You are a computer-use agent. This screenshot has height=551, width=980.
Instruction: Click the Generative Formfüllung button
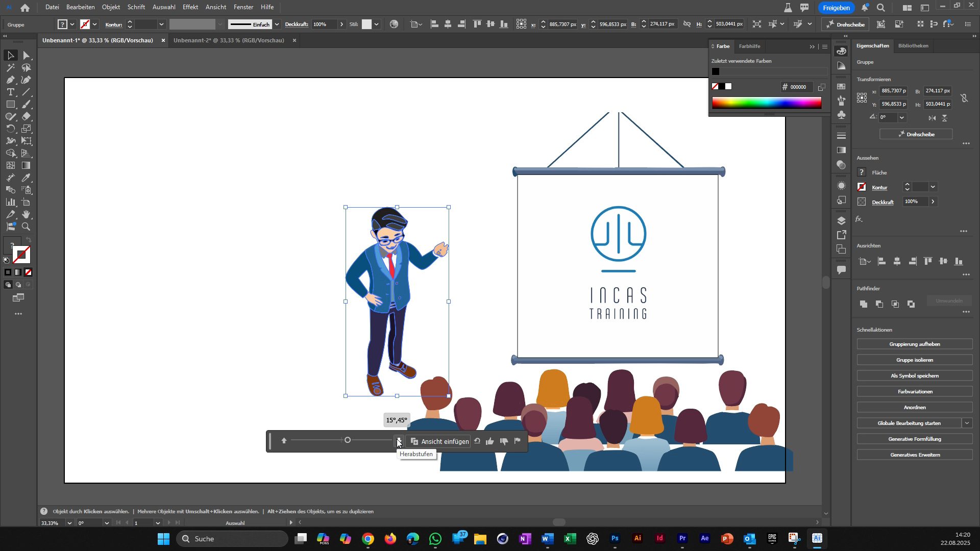914,439
